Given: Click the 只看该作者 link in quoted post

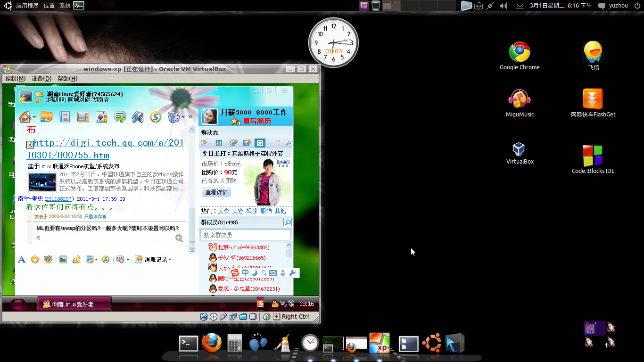Looking at the screenshot, I should pyautogui.click(x=96, y=216).
